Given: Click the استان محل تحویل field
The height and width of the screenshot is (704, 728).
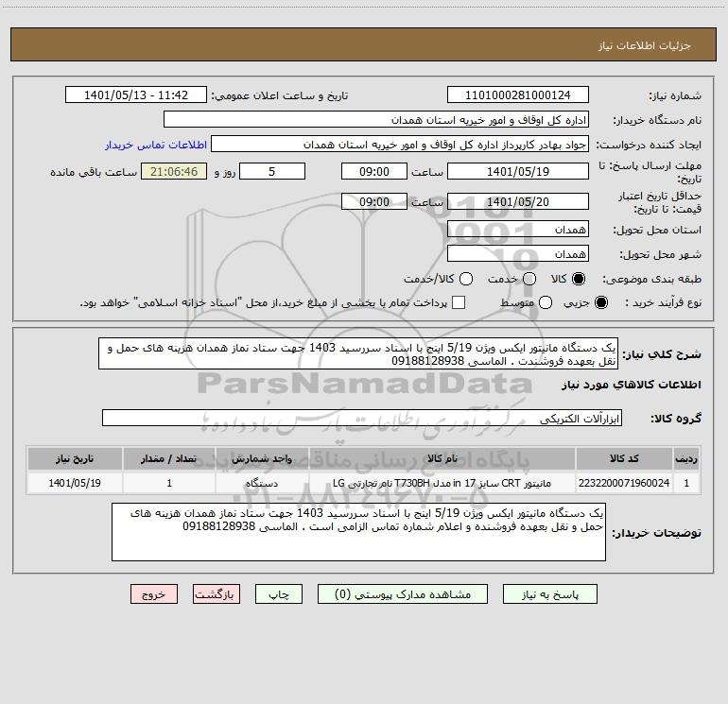Looking at the screenshot, I should 518,230.
